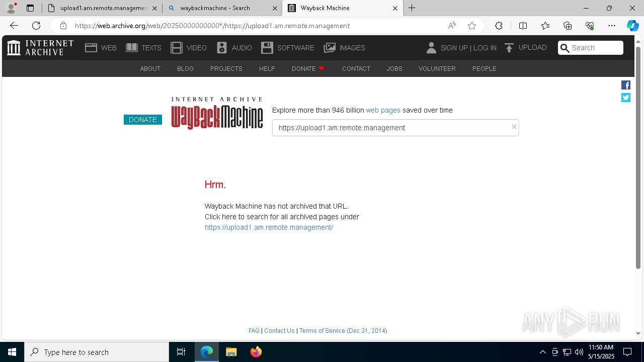Image resolution: width=644 pixels, height=362 pixels.
Task: Click the taskbar search box
Action: (x=97, y=352)
